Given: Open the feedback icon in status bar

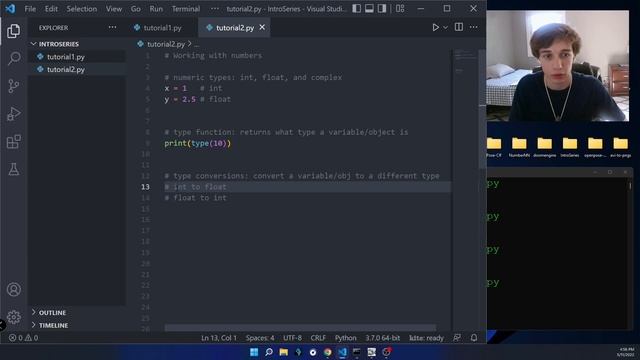Looking at the screenshot, I should click(x=457, y=338).
